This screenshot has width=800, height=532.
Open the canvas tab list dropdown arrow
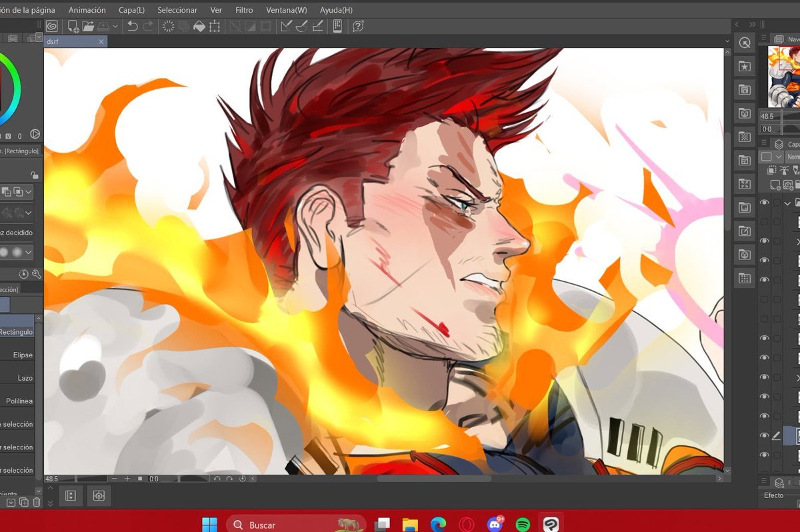pyautogui.click(x=727, y=41)
